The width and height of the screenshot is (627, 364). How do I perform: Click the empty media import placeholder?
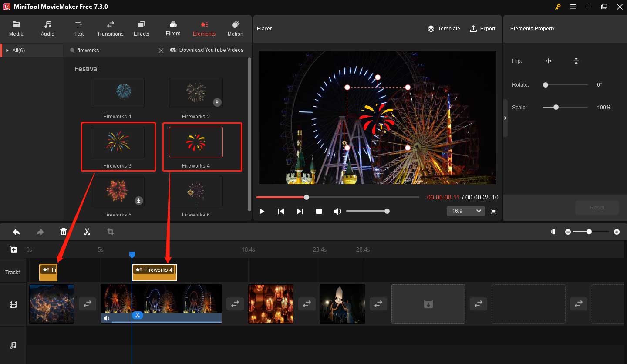[x=428, y=304]
